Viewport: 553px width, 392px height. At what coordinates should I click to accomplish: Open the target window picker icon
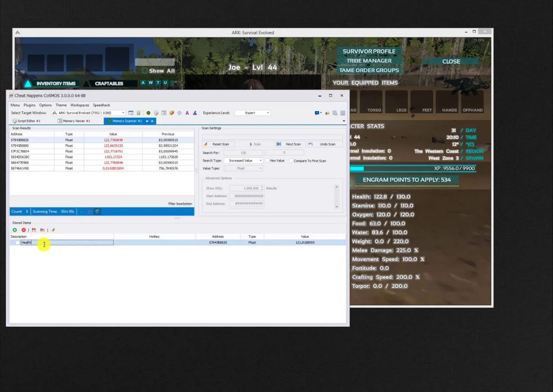pyautogui.click(x=131, y=113)
